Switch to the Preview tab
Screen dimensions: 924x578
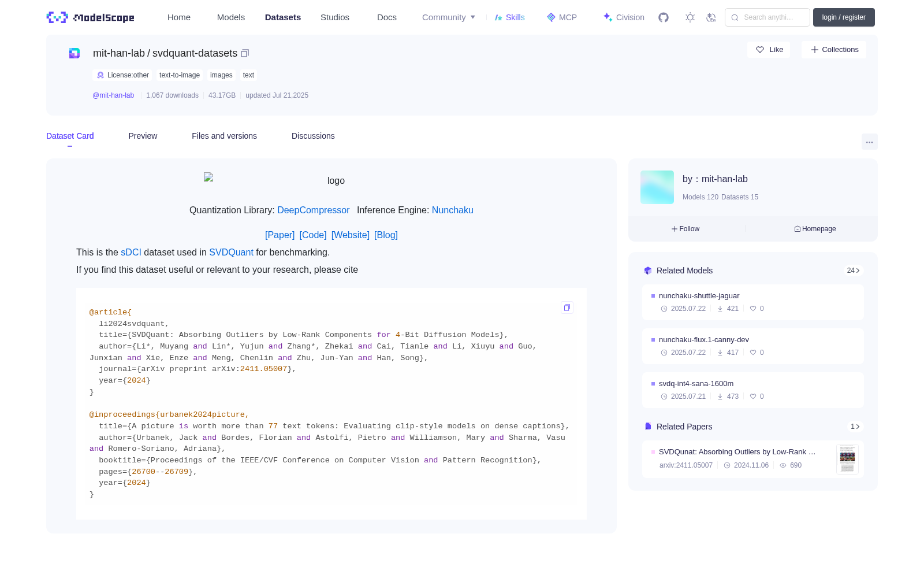pos(143,136)
